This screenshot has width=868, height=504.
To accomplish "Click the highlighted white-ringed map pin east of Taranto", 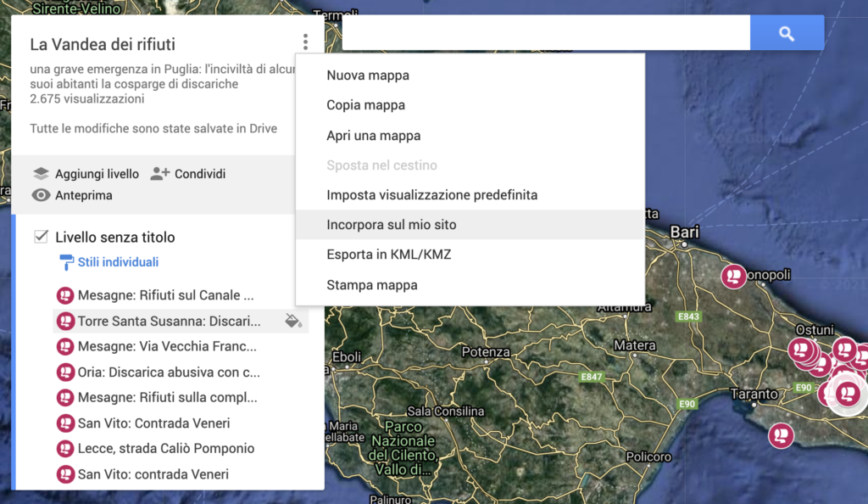I will click(x=848, y=394).
